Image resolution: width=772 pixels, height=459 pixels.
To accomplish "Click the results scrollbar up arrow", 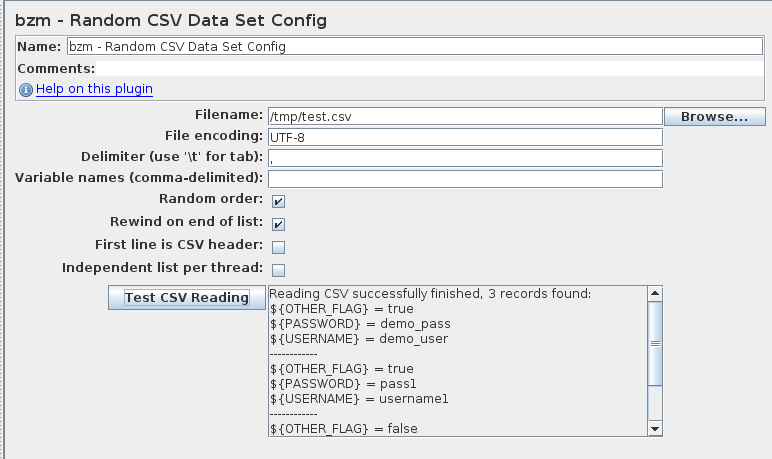I will coord(655,294).
